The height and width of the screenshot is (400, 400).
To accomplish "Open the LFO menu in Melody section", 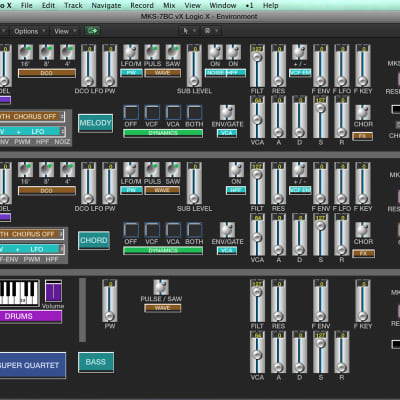I will [x=32, y=131].
